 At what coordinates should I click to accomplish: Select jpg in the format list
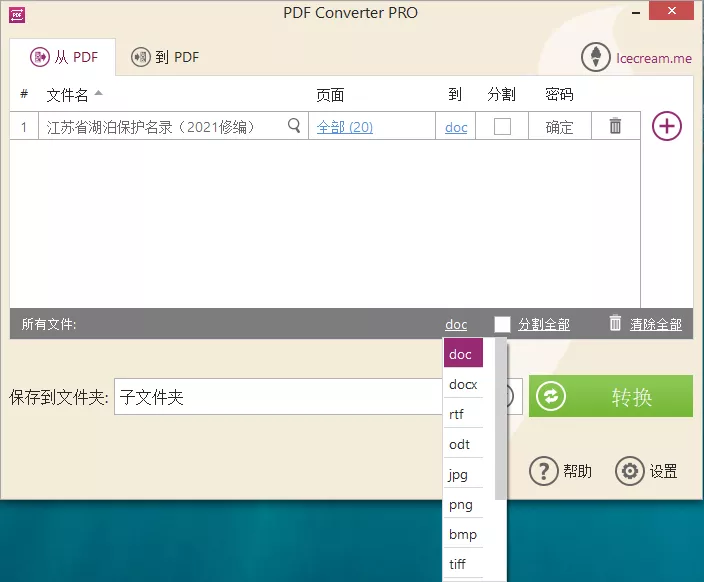pyautogui.click(x=463, y=474)
